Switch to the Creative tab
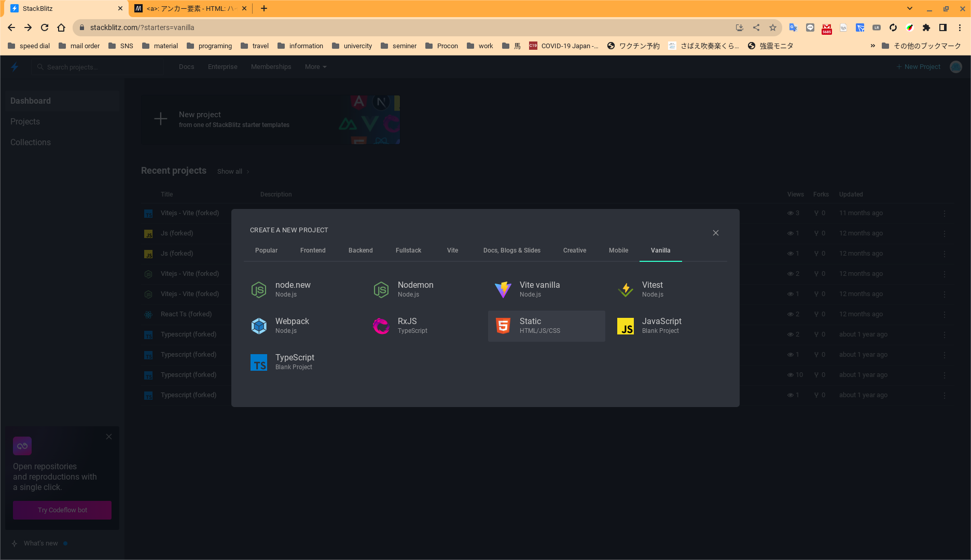Screen dimensions: 971x560 [575, 250]
